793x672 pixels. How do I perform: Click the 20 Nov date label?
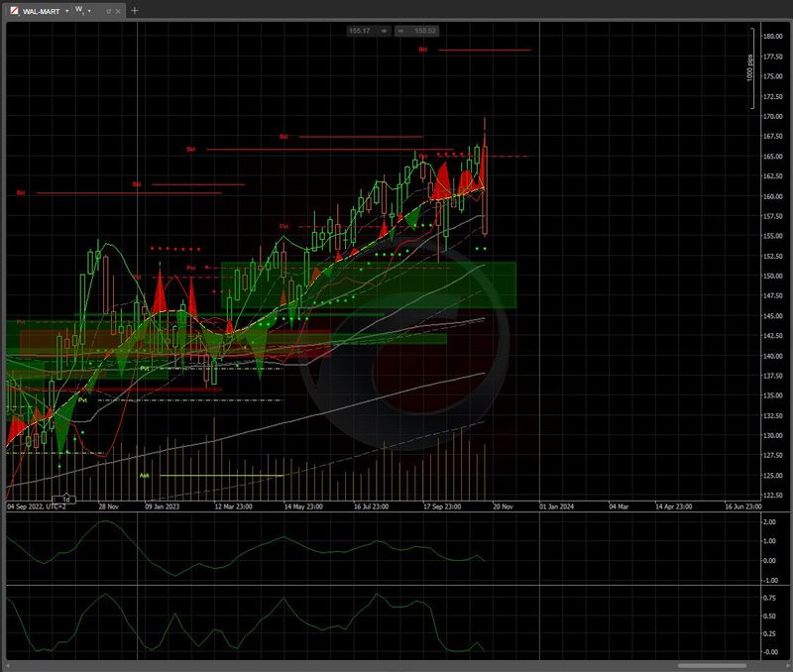coord(501,505)
